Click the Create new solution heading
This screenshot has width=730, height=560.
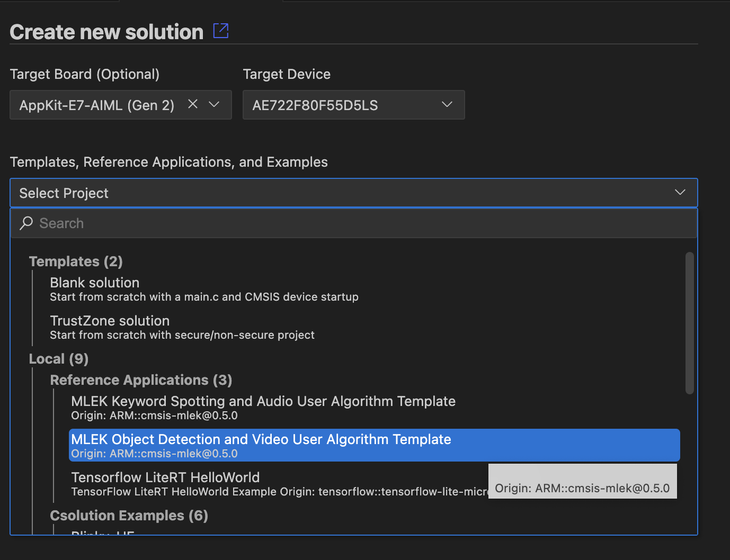click(x=106, y=32)
